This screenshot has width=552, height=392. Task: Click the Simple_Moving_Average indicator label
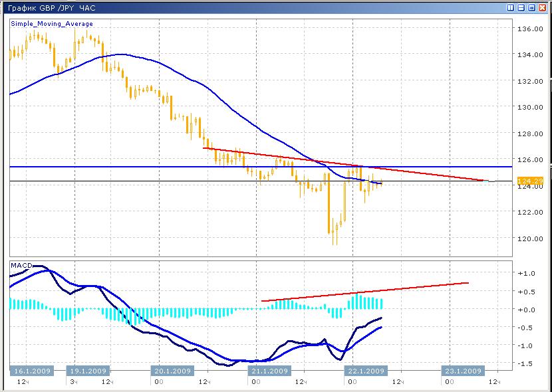point(52,24)
